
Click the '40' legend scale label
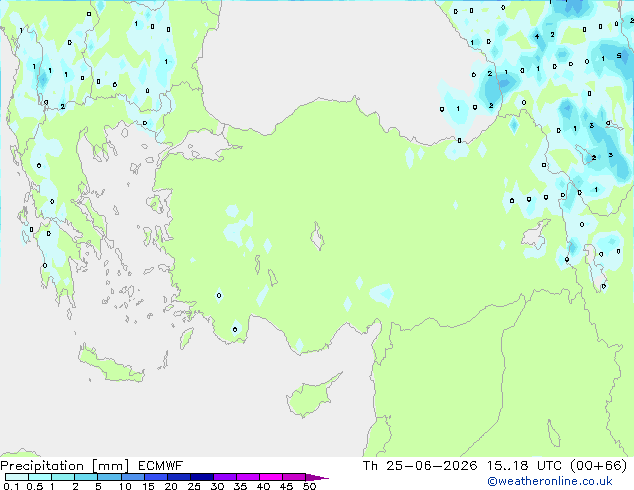(263, 486)
